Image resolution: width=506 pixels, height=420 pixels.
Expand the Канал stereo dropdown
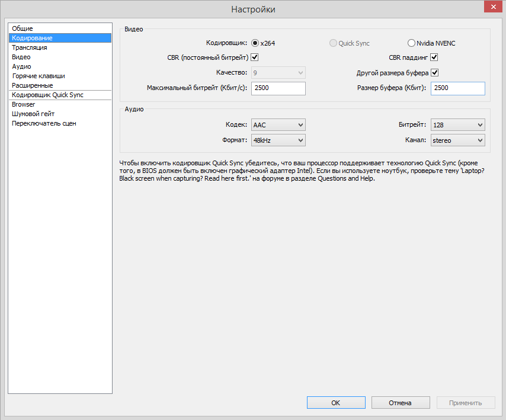457,140
